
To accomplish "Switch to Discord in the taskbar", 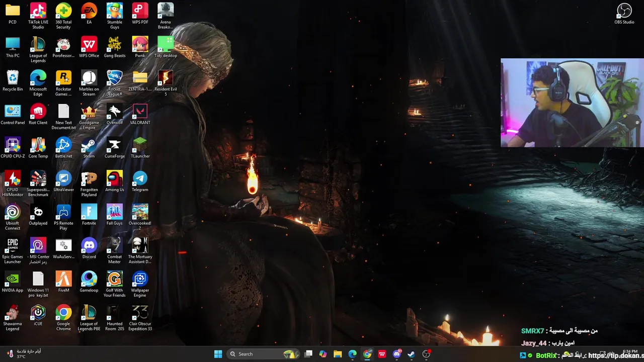I will point(396,354).
